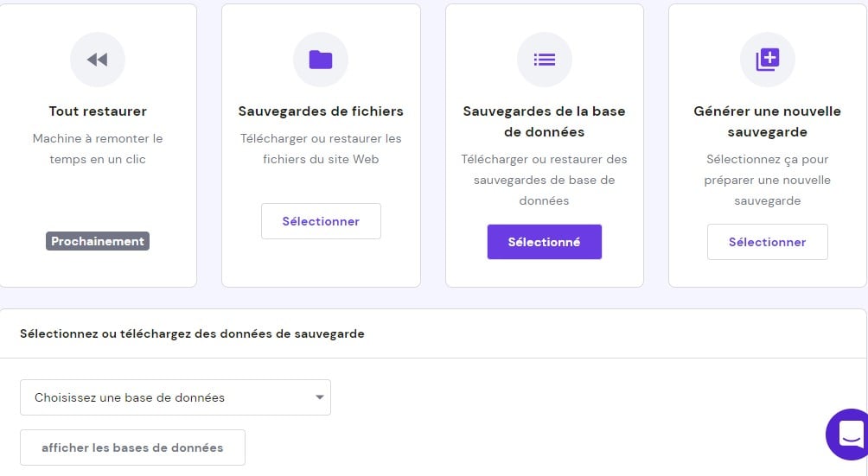Select the Sauvegardes de fichiers heading
868x476 pixels.
[321, 111]
